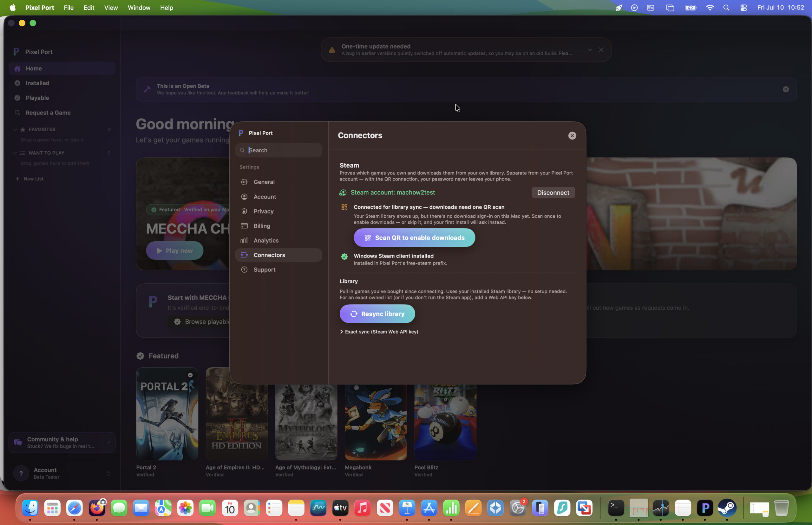Viewport: 812px width, 525px height.
Task: Click green check next to Windows Steam client installed
Action: [344, 256]
